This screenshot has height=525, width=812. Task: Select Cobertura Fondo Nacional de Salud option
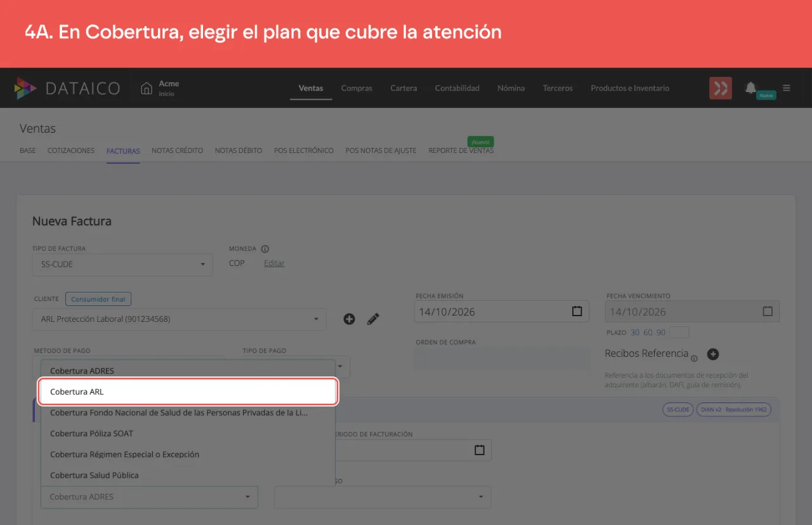[x=188, y=413]
